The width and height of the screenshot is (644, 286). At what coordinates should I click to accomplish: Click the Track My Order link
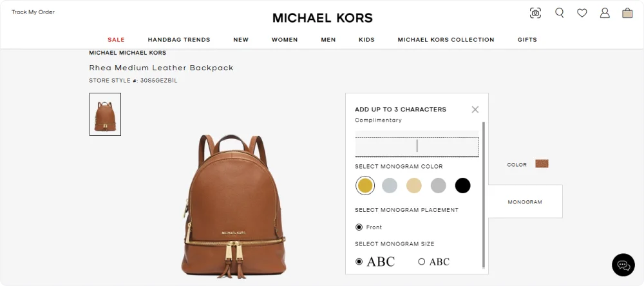point(33,12)
